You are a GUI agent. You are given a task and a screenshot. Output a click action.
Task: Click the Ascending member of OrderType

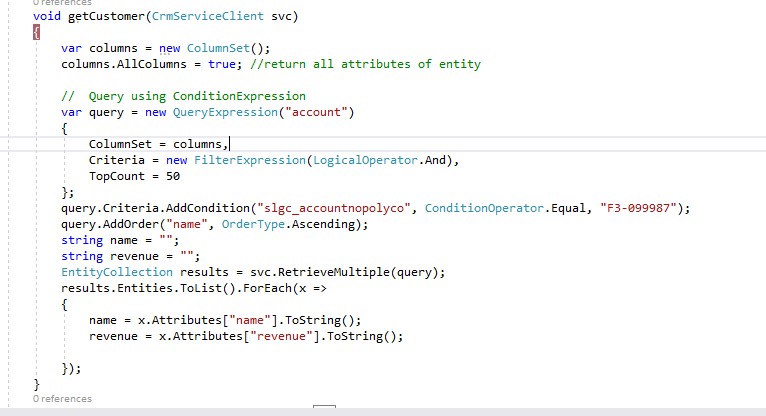click(x=323, y=225)
